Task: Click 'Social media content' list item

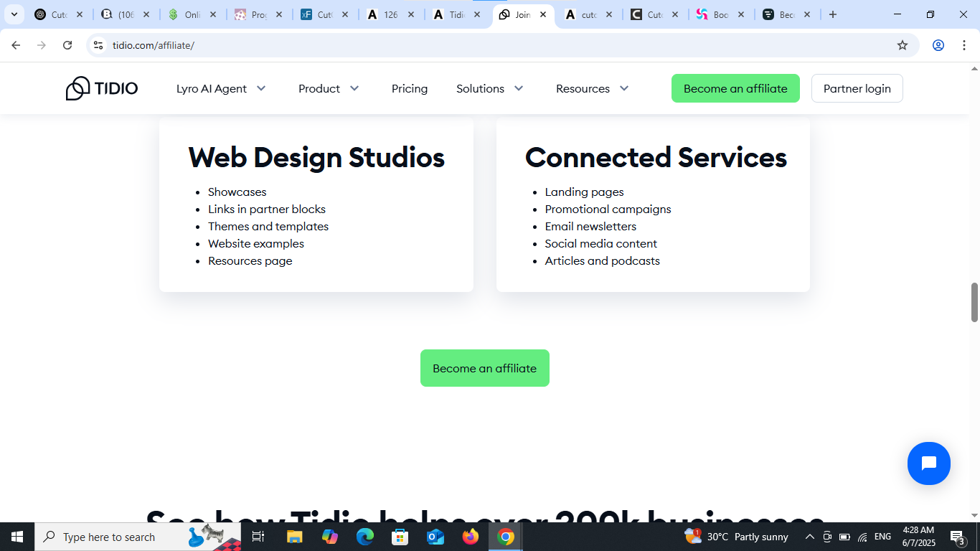Action: coord(601,243)
